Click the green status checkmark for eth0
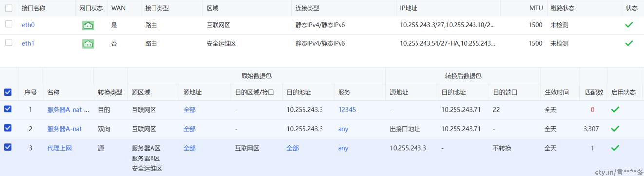The height and width of the screenshot is (176, 644). 629,24
